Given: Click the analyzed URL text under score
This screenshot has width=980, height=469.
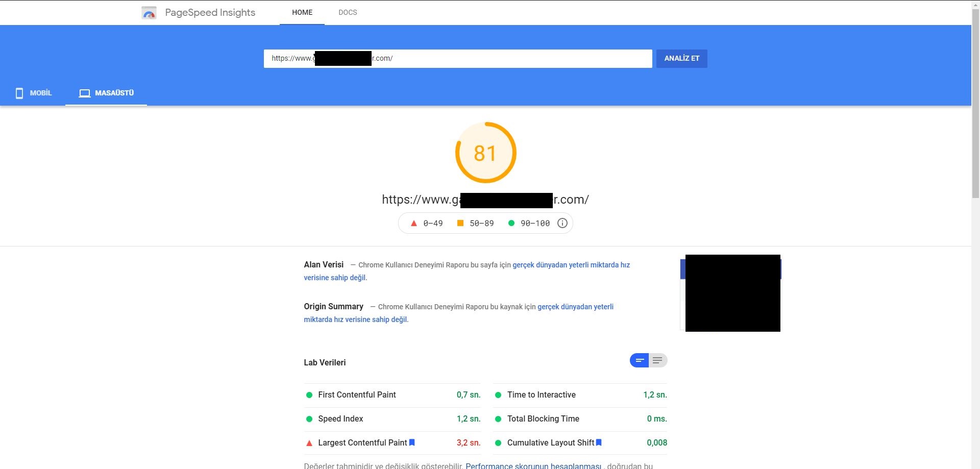Looking at the screenshot, I should point(485,200).
